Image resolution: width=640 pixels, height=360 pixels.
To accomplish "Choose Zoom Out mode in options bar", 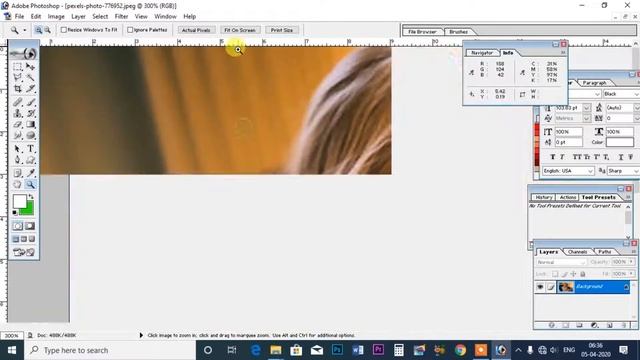I will click(x=47, y=30).
